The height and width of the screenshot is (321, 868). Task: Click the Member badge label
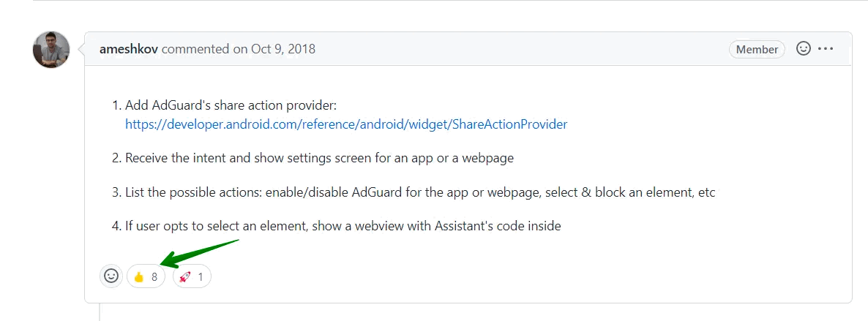click(x=757, y=49)
